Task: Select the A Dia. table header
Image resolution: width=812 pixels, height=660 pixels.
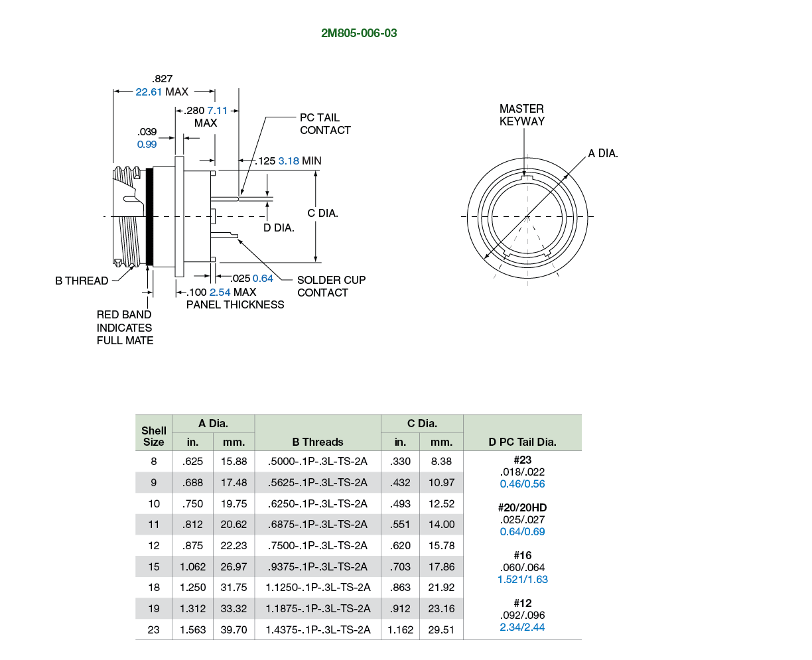Action: point(213,423)
